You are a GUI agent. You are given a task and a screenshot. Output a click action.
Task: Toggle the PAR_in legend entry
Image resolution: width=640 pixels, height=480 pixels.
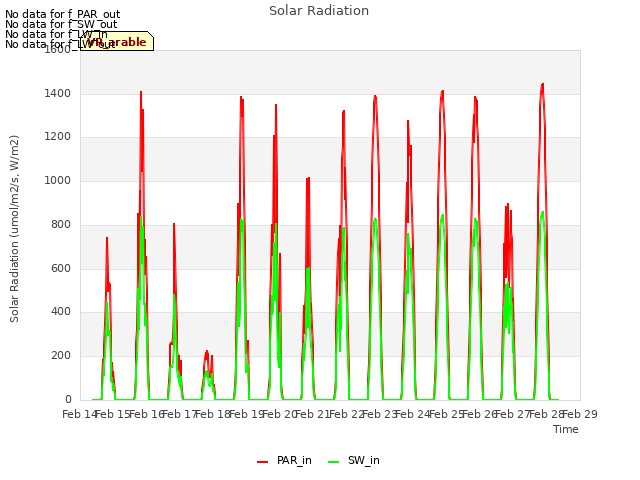click(x=284, y=460)
